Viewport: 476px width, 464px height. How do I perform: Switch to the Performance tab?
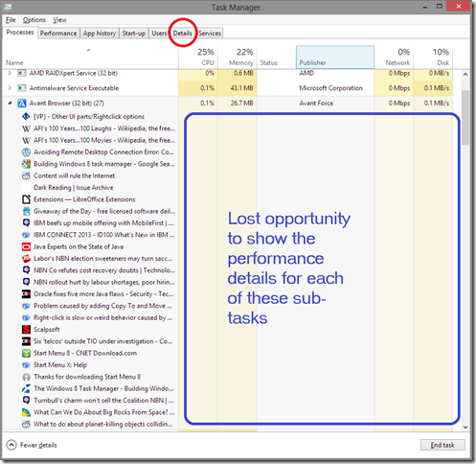point(58,34)
